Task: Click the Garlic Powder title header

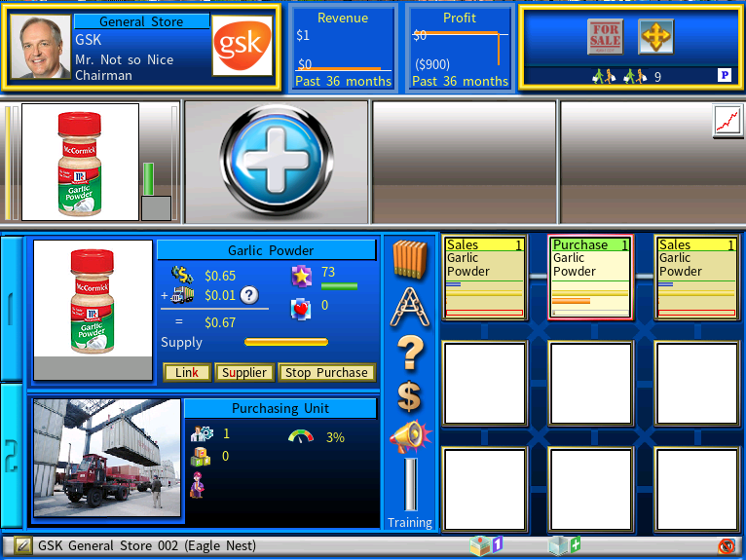Action: click(267, 250)
